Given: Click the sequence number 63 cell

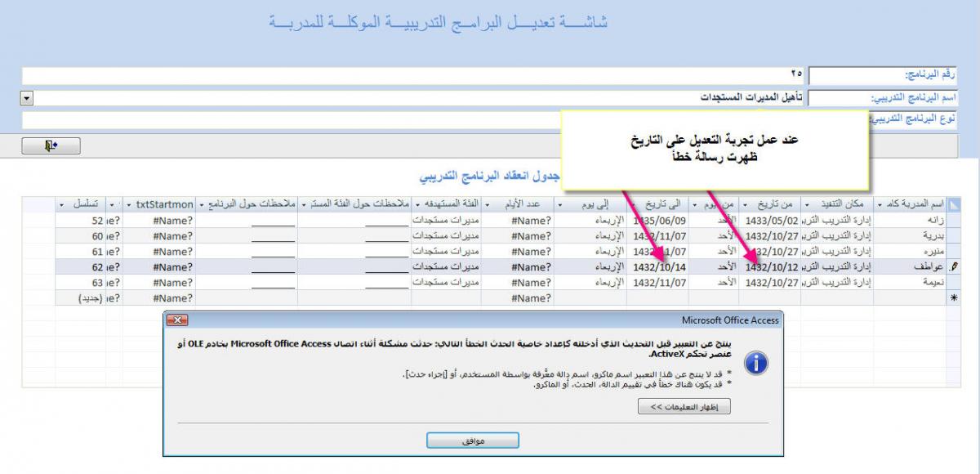Looking at the screenshot, I should (x=80, y=282).
